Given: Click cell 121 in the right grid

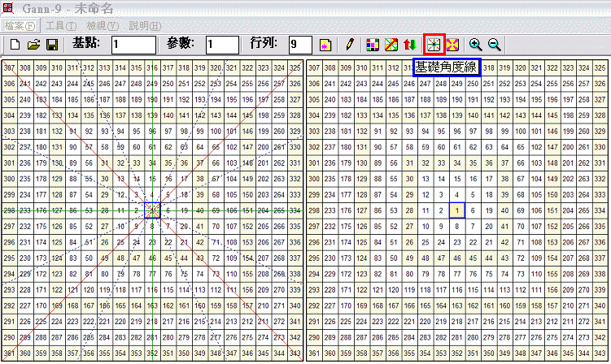Looking at the screenshot, I should pyautogui.click(x=378, y=290).
